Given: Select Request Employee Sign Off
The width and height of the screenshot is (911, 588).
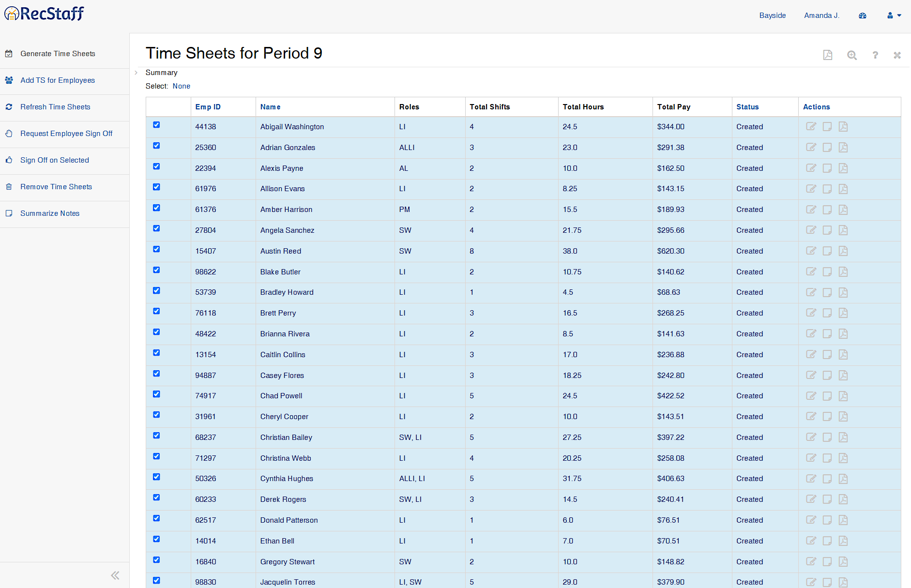Looking at the screenshot, I should pos(66,134).
